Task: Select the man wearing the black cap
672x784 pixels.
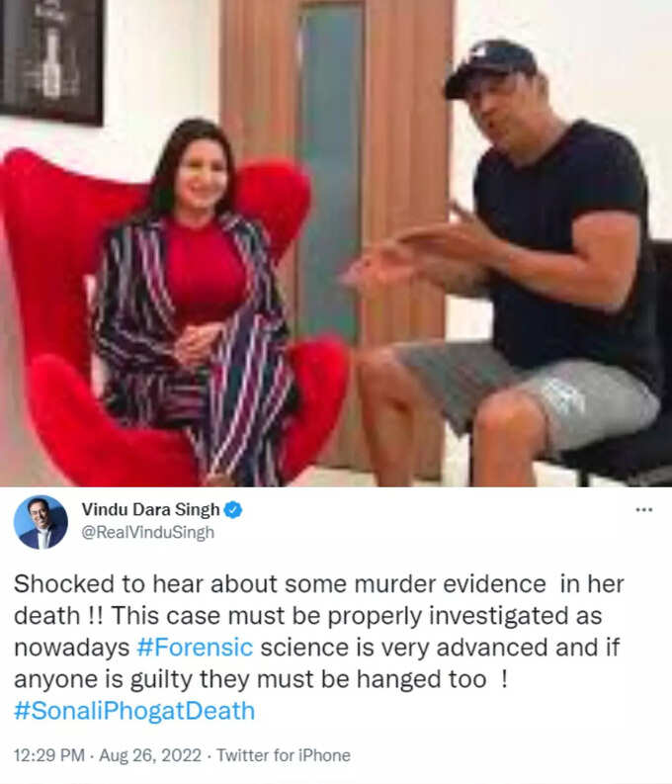Action: point(510,260)
